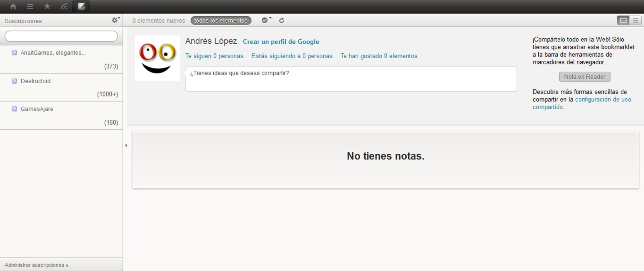Select todos los elementos filter
The width and height of the screenshot is (644, 271).
click(x=221, y=21)
